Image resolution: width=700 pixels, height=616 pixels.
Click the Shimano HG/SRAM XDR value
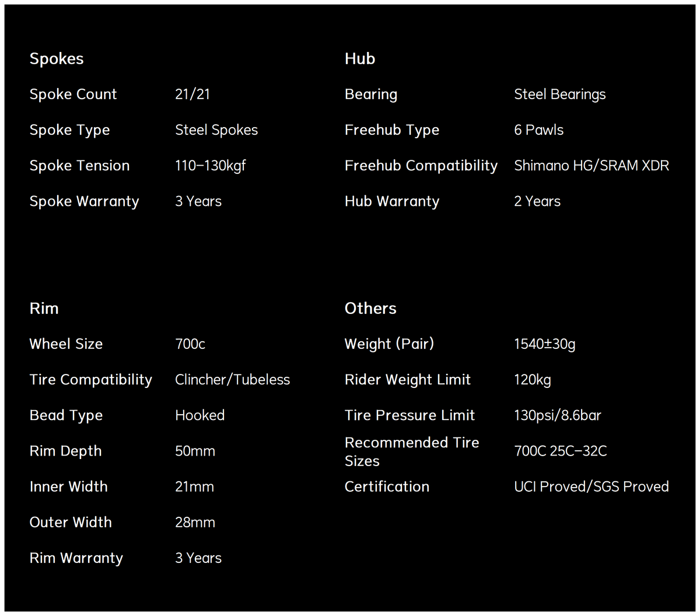coord(591,166)
